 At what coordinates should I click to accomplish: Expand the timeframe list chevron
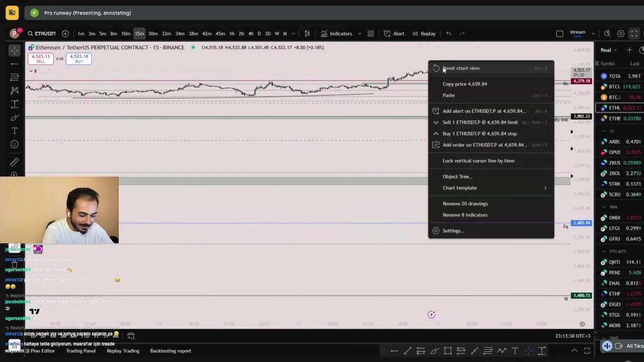pyautogui.click(x=293, y=34)
